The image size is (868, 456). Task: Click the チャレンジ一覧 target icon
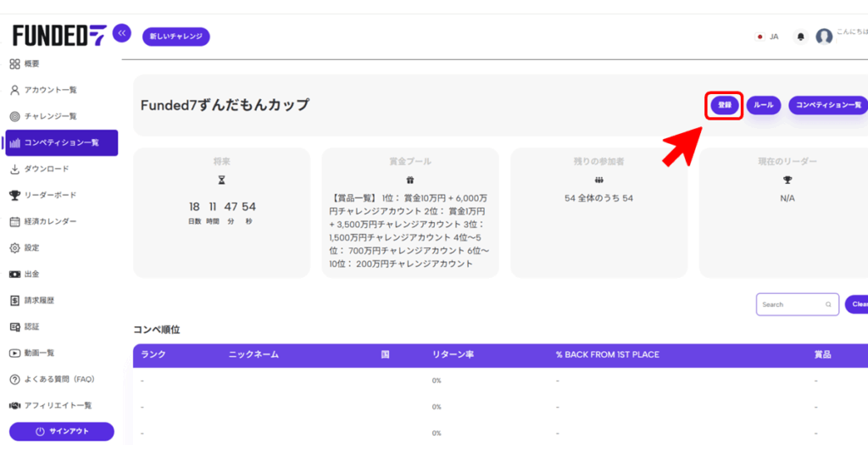click(15, 116)
